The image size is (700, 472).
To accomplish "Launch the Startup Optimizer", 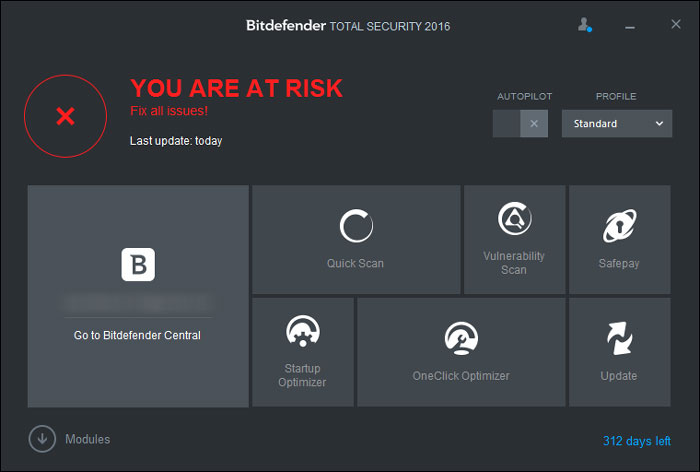I will [303, 352].
